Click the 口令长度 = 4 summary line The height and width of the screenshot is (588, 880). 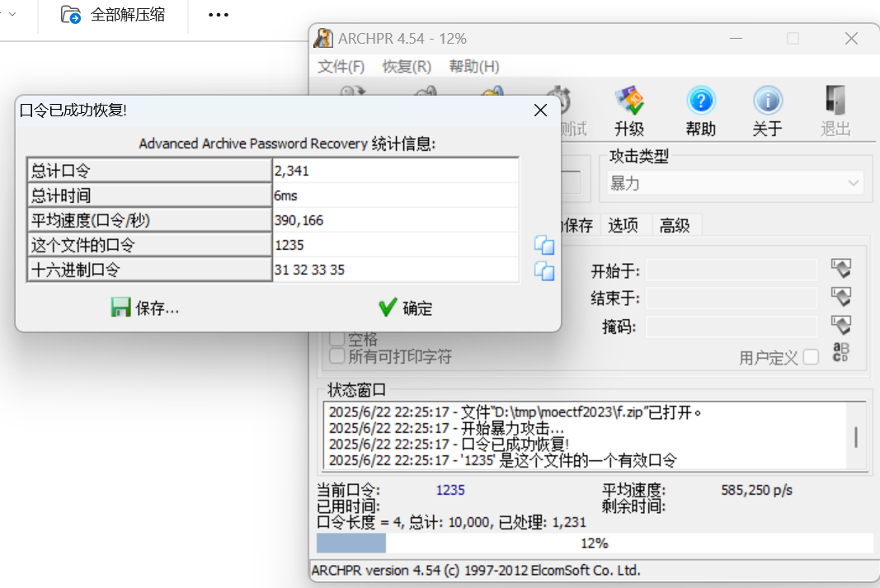[x=451, y=522]
